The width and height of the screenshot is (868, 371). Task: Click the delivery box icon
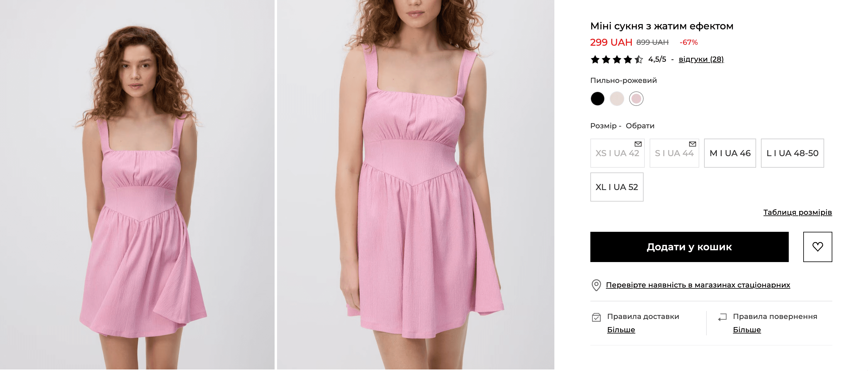pyautogui.click(x=596, y=317)
